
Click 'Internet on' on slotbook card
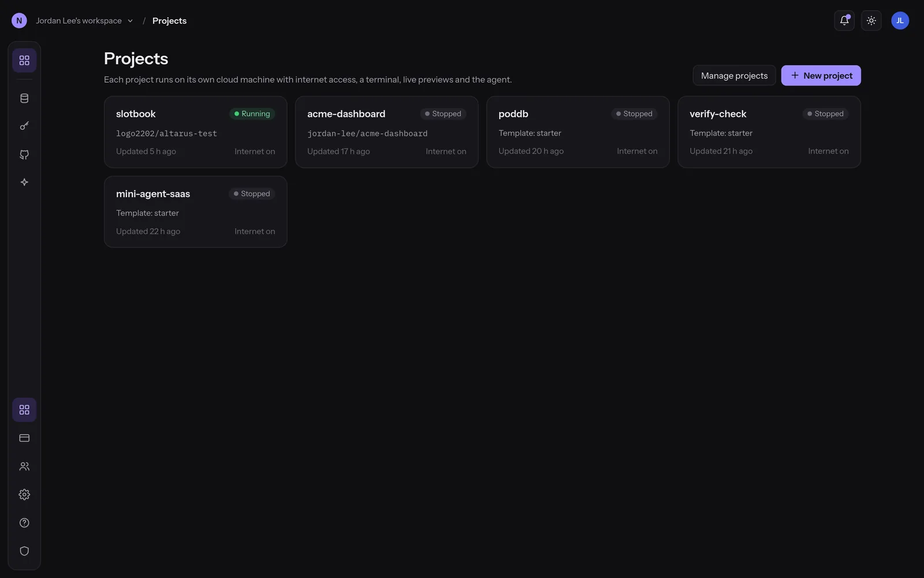pos(255,151)
